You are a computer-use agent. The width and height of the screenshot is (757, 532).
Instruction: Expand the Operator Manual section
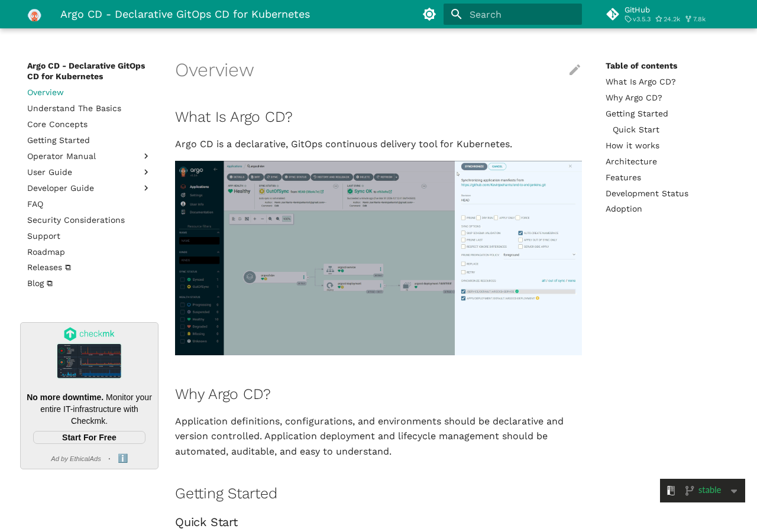(x=147, y=156)
